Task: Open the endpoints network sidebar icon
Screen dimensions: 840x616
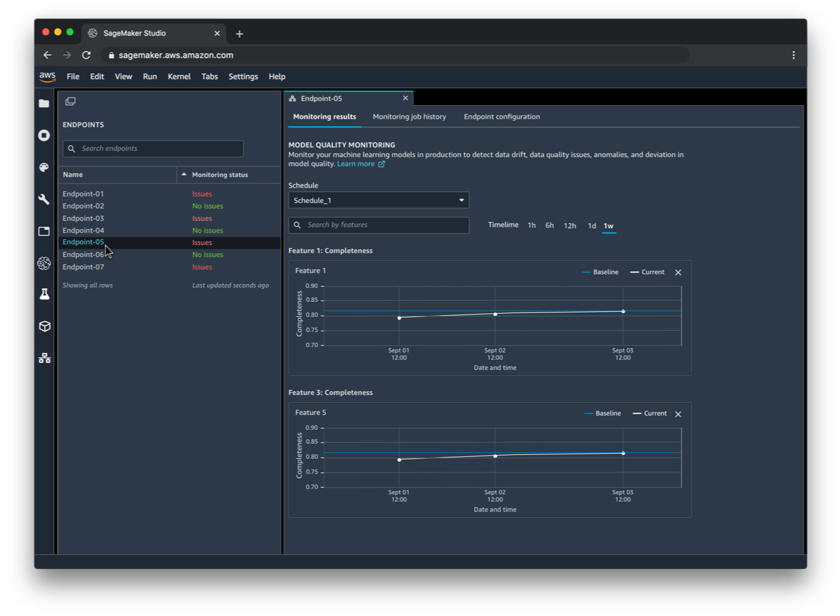Action: [x=44, y=358]
